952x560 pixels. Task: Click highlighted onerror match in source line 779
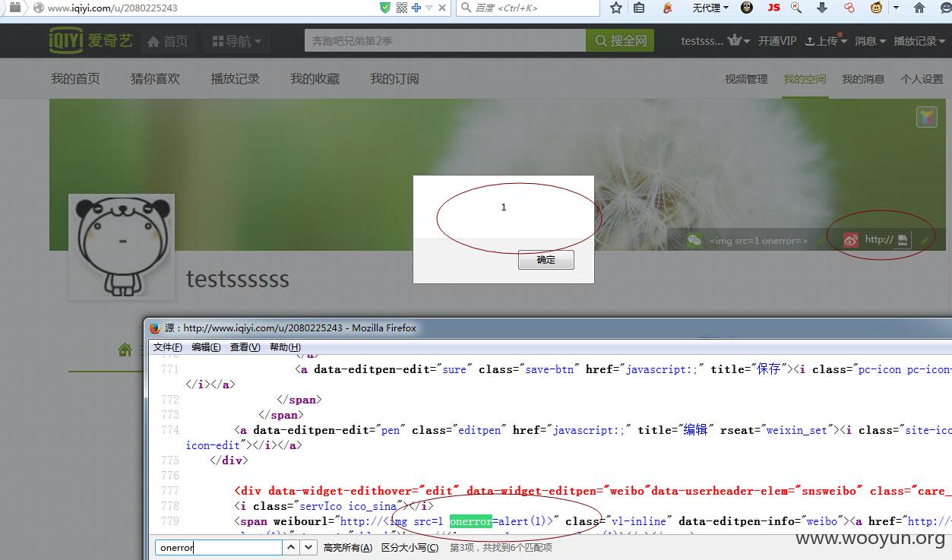click(470, 521)
